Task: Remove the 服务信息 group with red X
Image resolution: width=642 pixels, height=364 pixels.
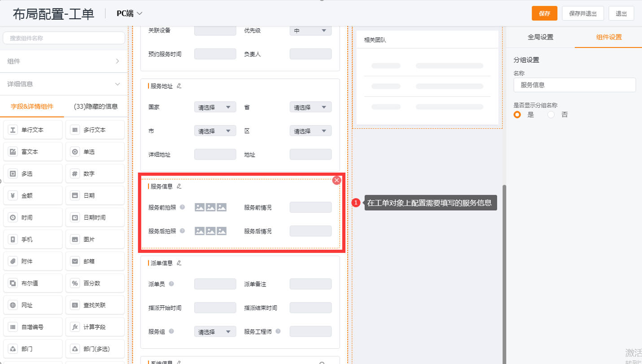Action: click(336, 180)
